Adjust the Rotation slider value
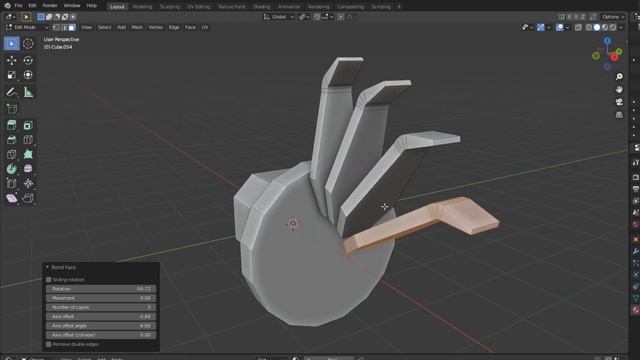Viewport: 640px width, 360px height. [x=101, y=289]
